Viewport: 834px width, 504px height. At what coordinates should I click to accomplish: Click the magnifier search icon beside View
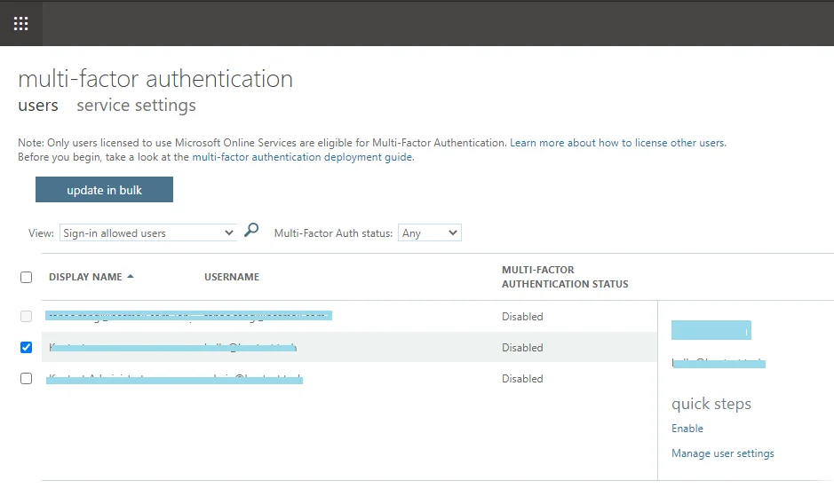point(251,231)
